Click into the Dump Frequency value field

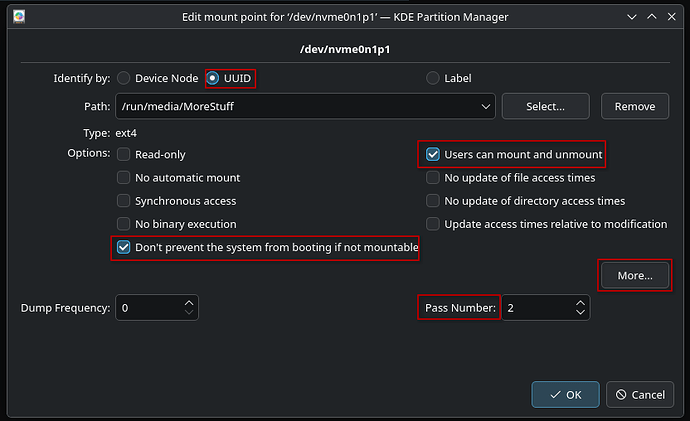pos(149,308)
